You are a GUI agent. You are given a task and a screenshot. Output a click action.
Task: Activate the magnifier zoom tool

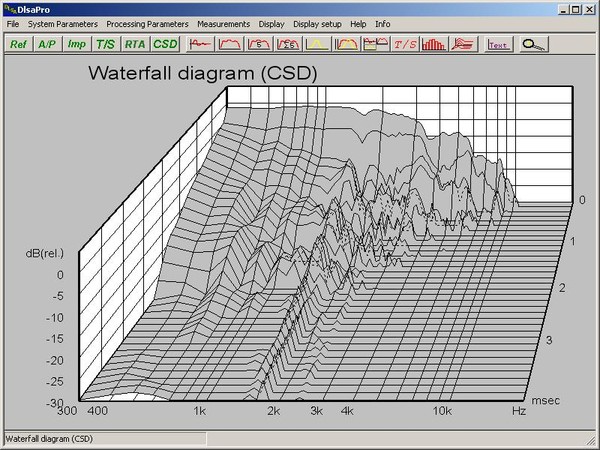pyautogui.click(x=534, y=44)
